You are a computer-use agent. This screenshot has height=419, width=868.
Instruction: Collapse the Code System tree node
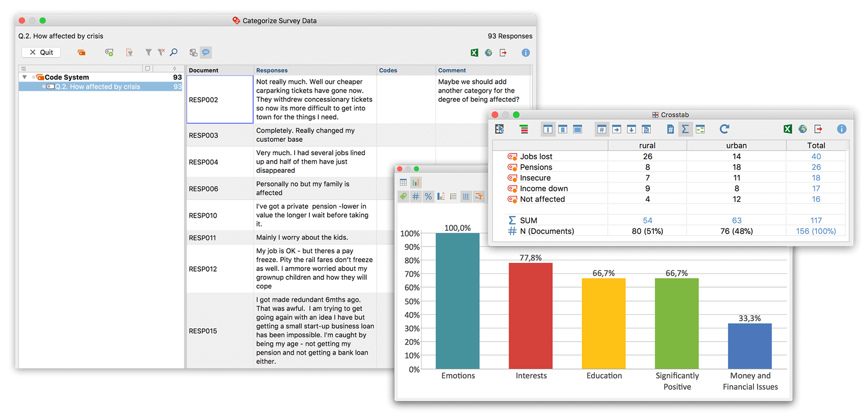point(24,77)
